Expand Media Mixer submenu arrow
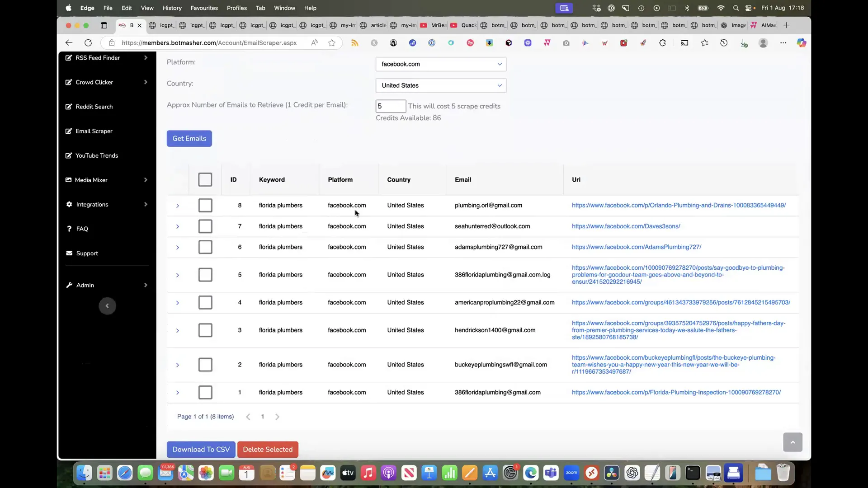Screen dimensions: 868x488 146,180
